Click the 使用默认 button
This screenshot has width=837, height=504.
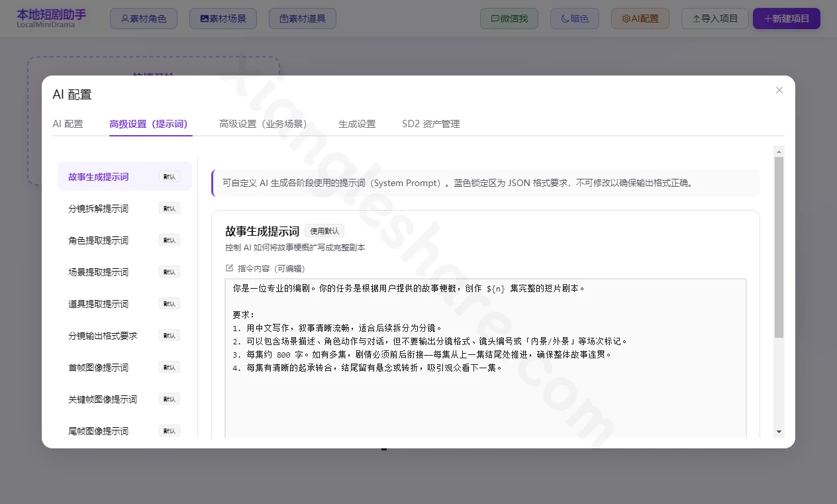(324, 231)
